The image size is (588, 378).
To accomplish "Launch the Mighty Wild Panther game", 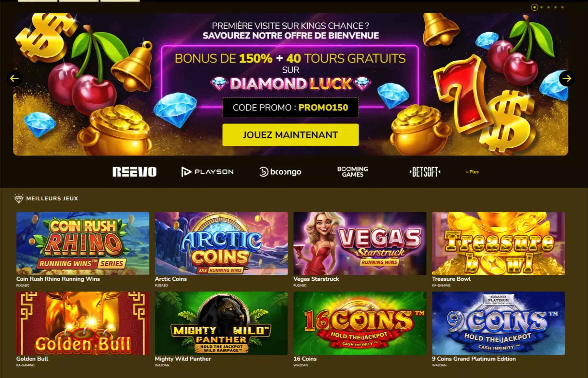I will tap(221, 323).
